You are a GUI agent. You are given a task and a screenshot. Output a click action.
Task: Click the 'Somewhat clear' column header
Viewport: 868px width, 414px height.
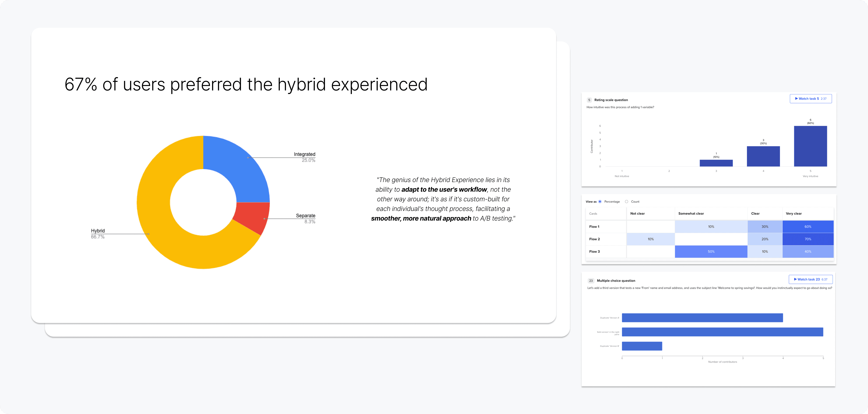691,214
